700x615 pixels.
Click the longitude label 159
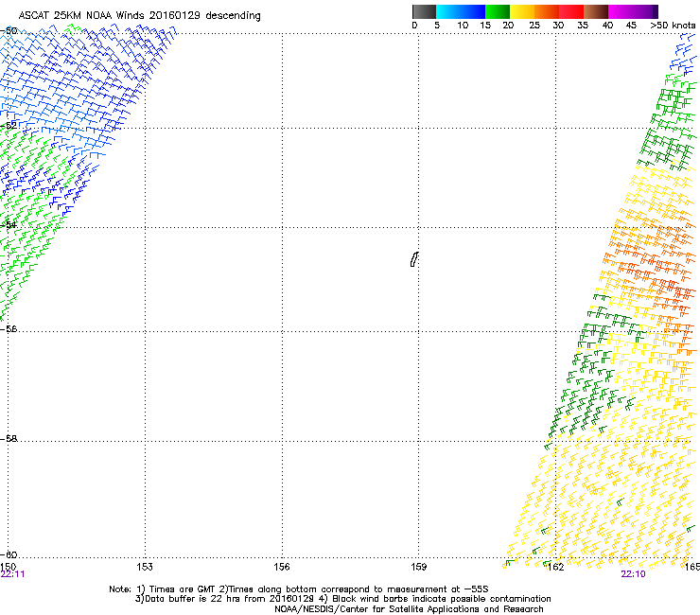pos(419,567)
